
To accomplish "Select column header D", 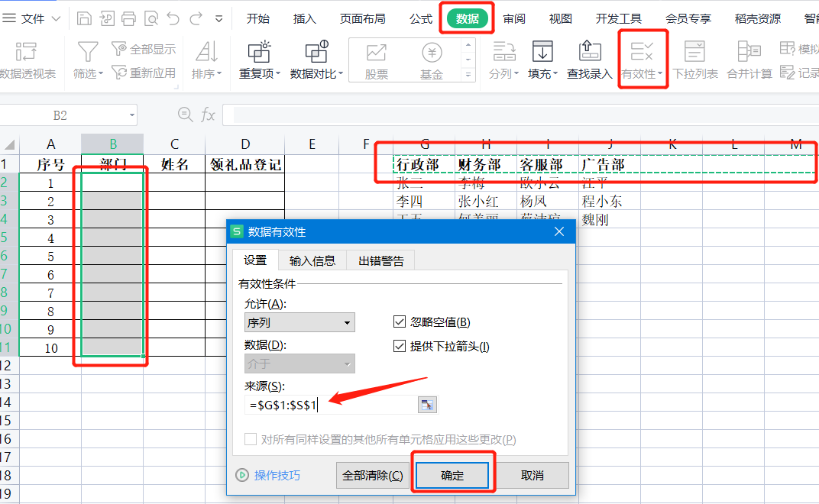I will point(245,144).
